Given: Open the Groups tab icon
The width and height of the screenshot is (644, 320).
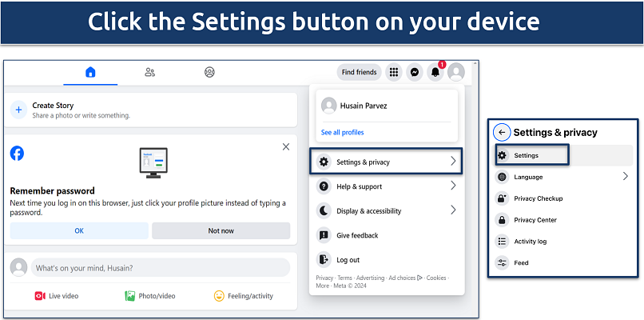Looking at the screenshot, I should point(209,72).
